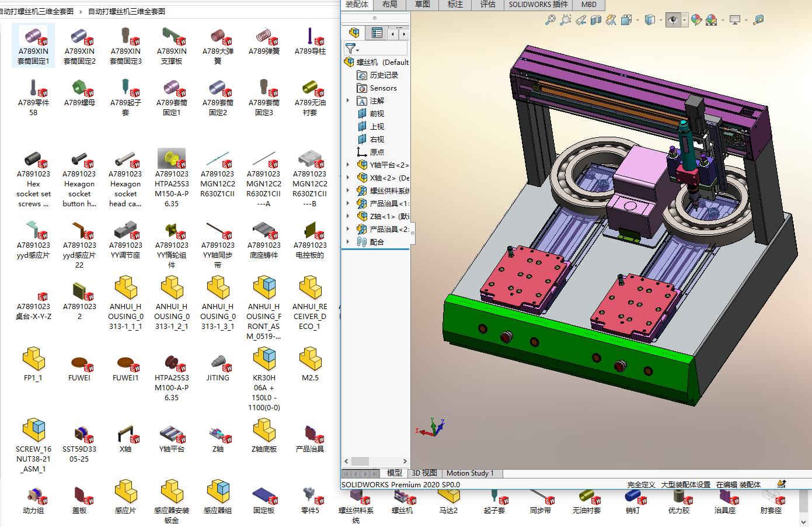Click the right arrow of manager tabs
Image resolution: width=812 pixels, height=527 pixels.
[403, 34]
